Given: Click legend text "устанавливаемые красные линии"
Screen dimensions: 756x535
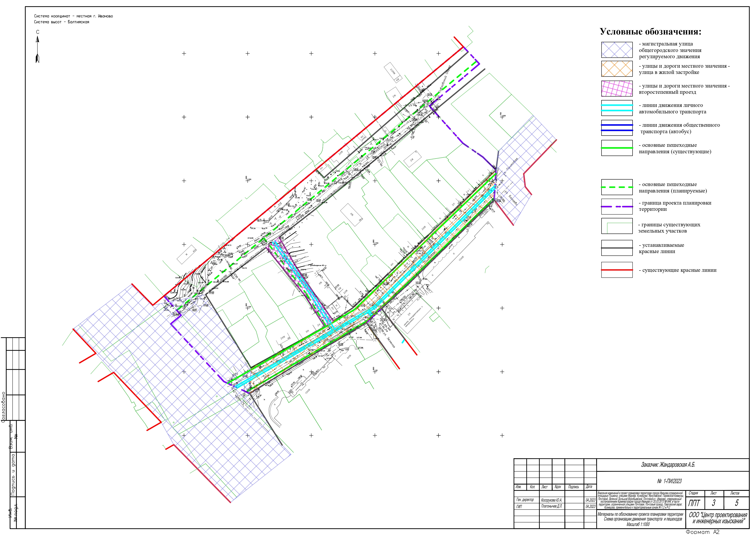Looking at the screenshot, I should pyautogui.click(x=661, y=248).
